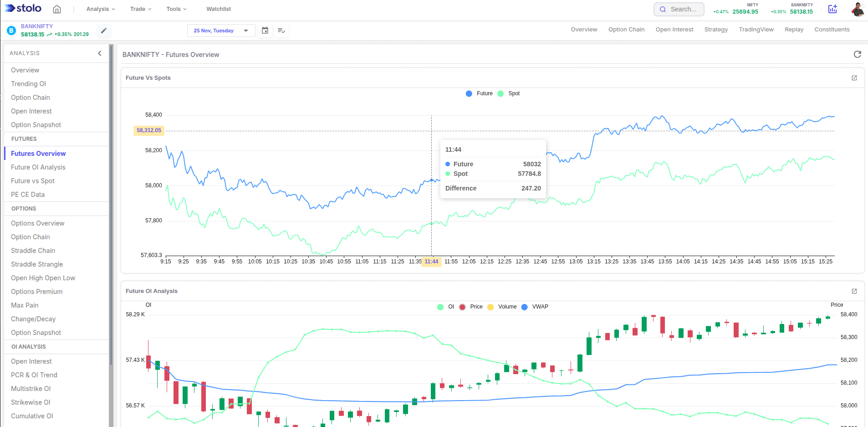Click the Search input field
The height and width of the screenshot is (427, 868).
pos(679,9)
